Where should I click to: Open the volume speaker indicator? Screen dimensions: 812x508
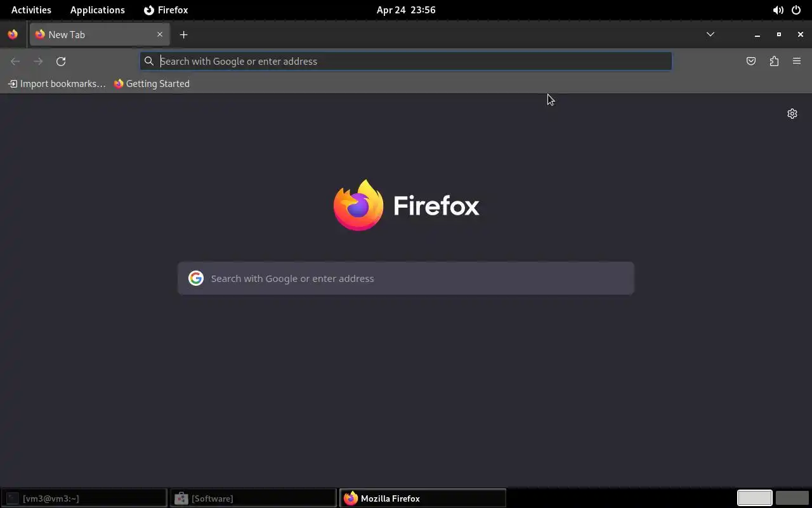778,10
